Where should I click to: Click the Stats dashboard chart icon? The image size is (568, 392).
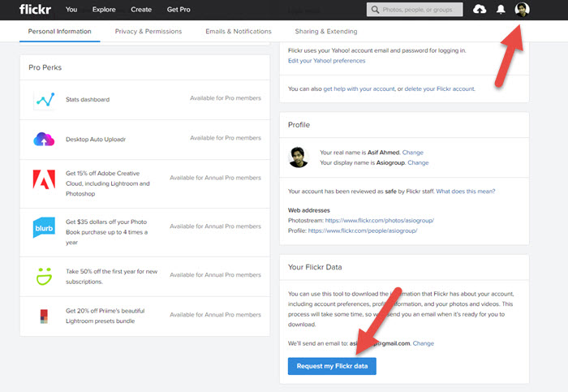(45, 99)
